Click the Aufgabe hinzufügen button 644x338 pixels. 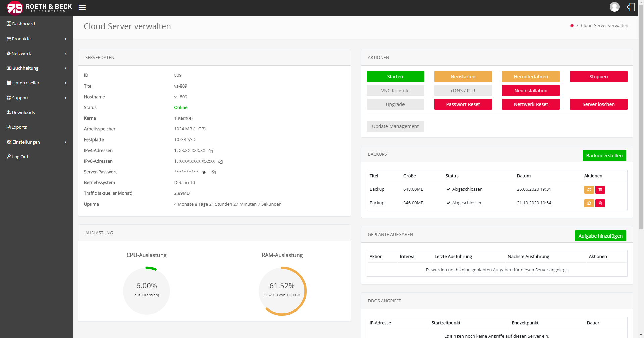600,236
